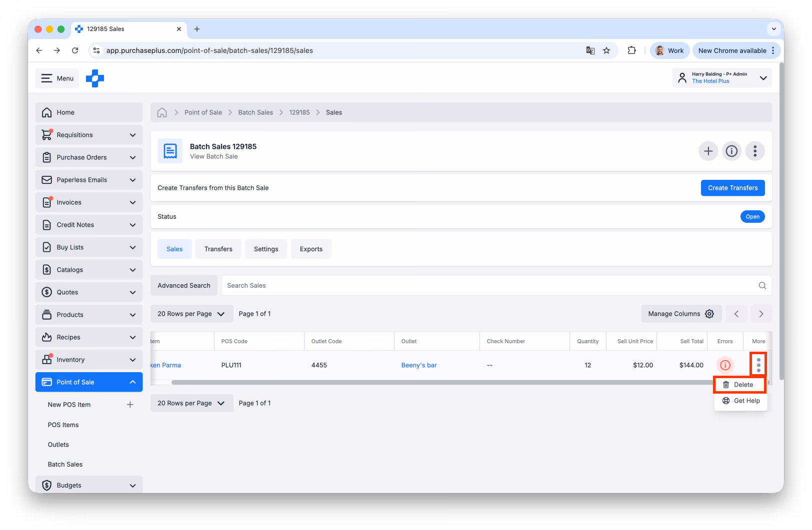Bookmark this page with the star icon
Image resolution: width=812 pixels, height=530 pixels.
[606, 50]
